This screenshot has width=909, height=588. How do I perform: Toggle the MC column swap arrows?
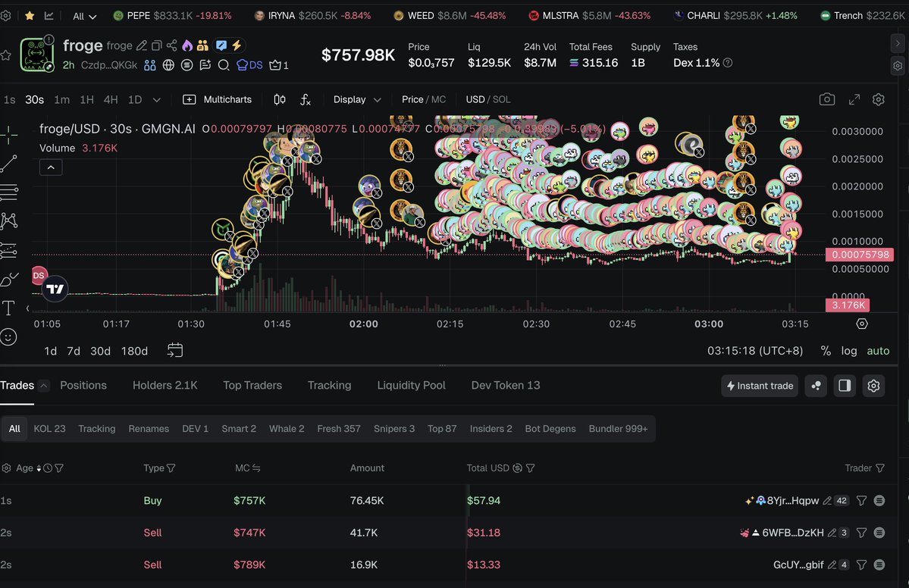[x=256, y=468]
